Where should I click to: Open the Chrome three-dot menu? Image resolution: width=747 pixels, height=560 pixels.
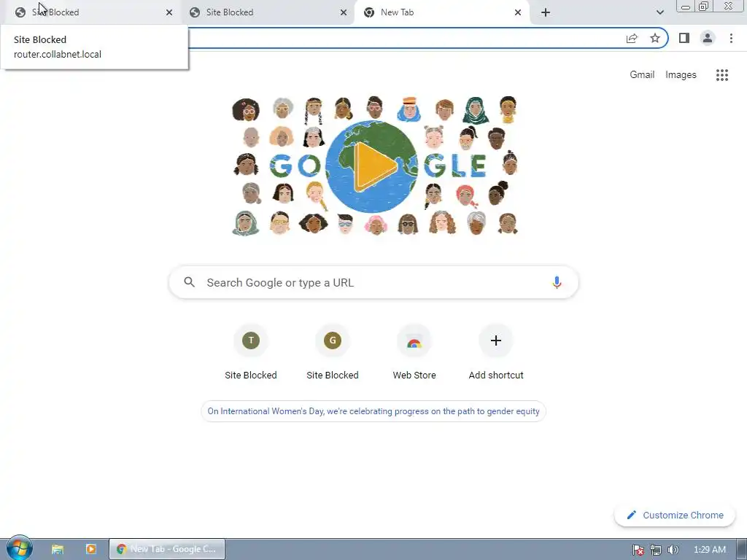(731, 38)
